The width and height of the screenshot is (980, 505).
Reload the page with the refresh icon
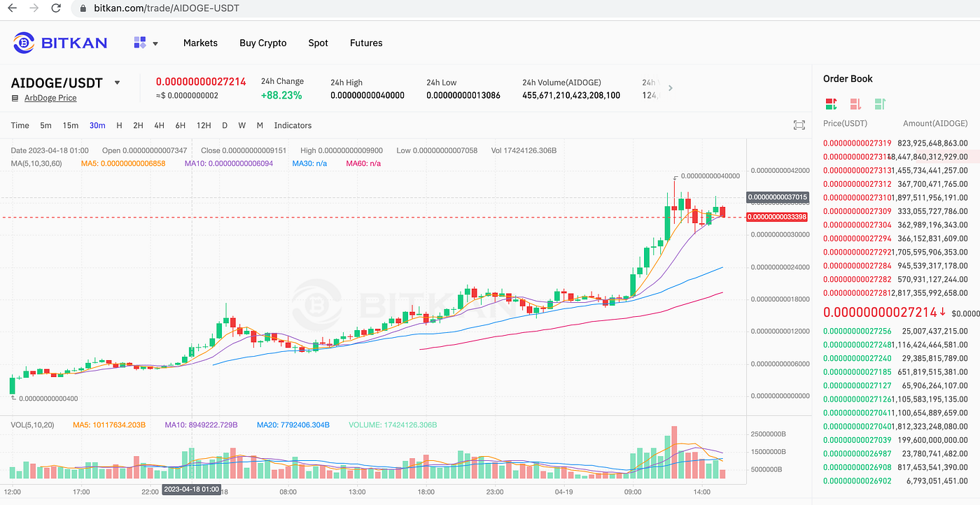(x=57, y=8)
